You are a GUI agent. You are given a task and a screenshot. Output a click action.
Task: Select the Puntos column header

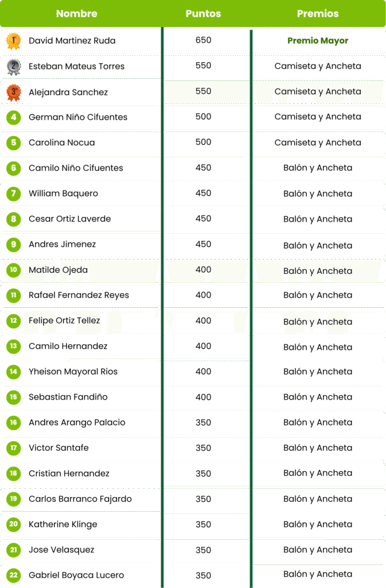coord(203,14)
